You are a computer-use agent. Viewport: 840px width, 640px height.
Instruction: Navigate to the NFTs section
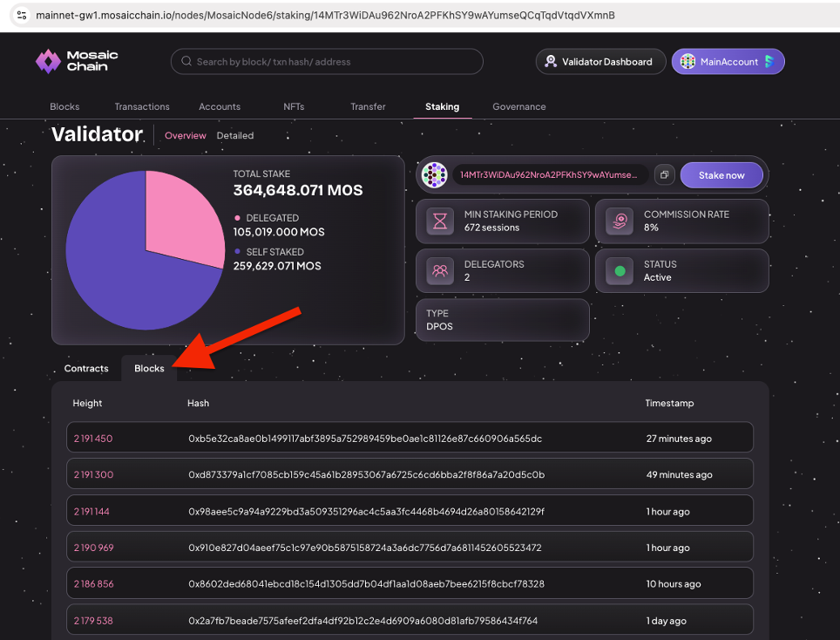(294, 106)
